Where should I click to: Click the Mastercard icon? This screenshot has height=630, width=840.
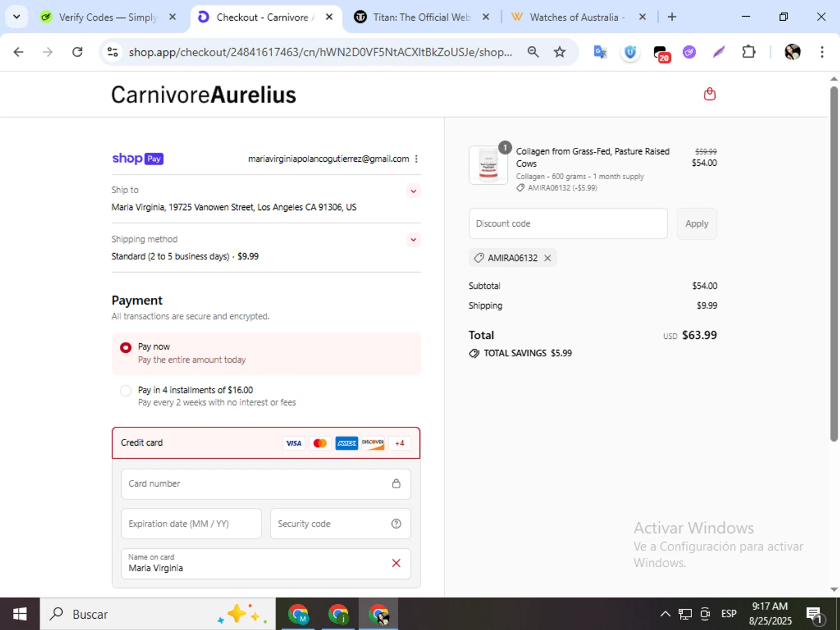320,443
